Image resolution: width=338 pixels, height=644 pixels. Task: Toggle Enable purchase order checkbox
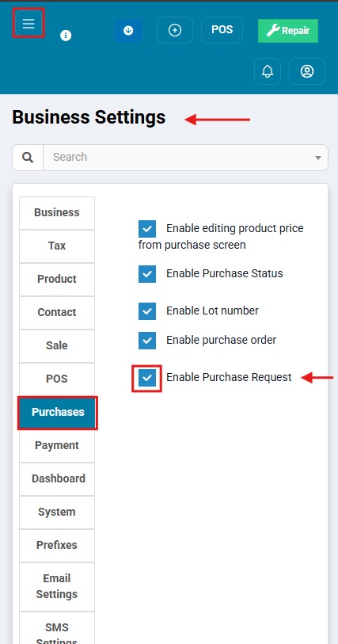pos(147,341)
